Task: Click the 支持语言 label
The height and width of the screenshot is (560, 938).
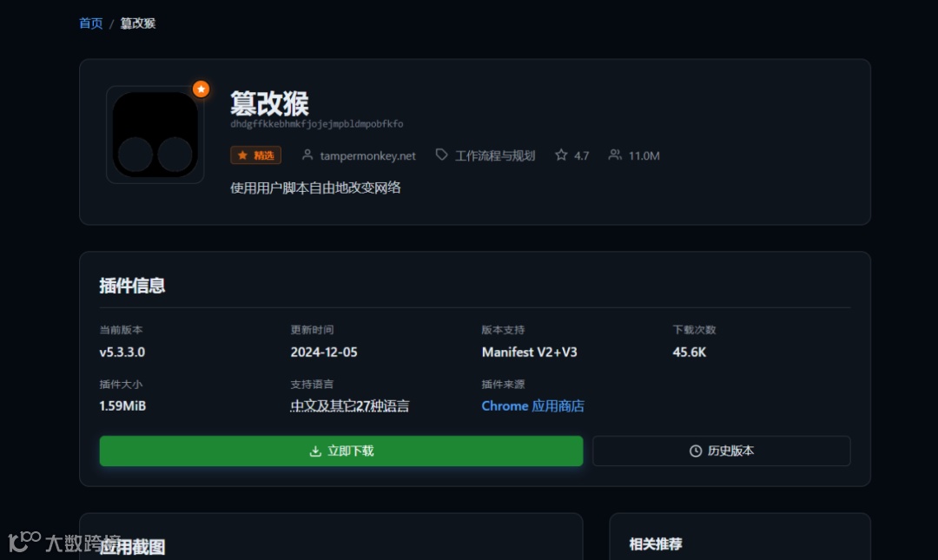Action: tap(313, 384)
